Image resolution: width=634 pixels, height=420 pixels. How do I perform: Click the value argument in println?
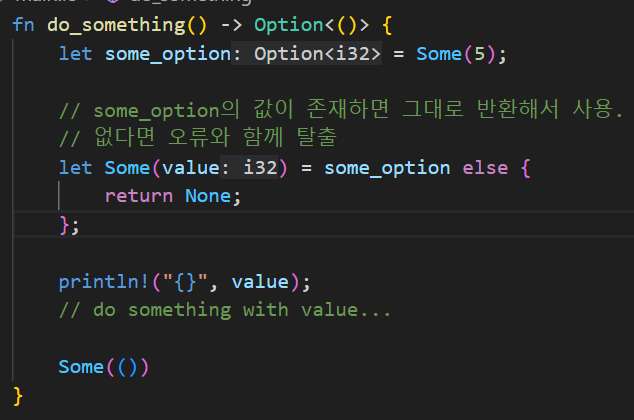[259, 282]
